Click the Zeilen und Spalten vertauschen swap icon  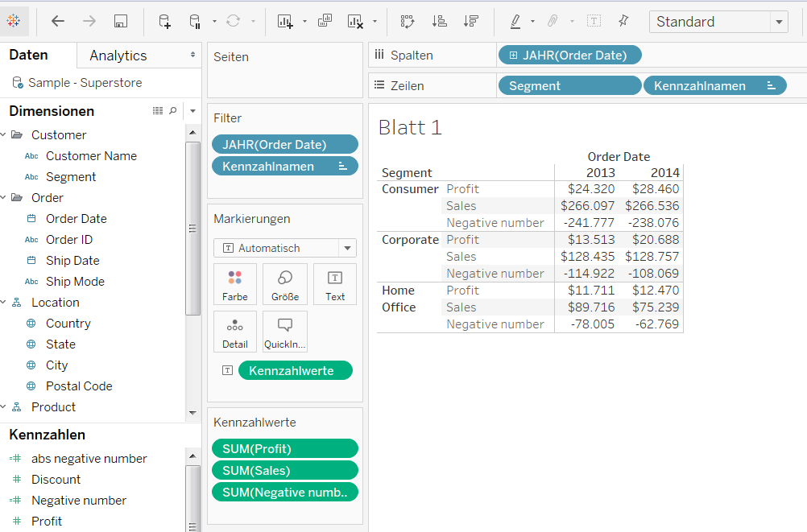pyautogui.click(x=407, y=22)
